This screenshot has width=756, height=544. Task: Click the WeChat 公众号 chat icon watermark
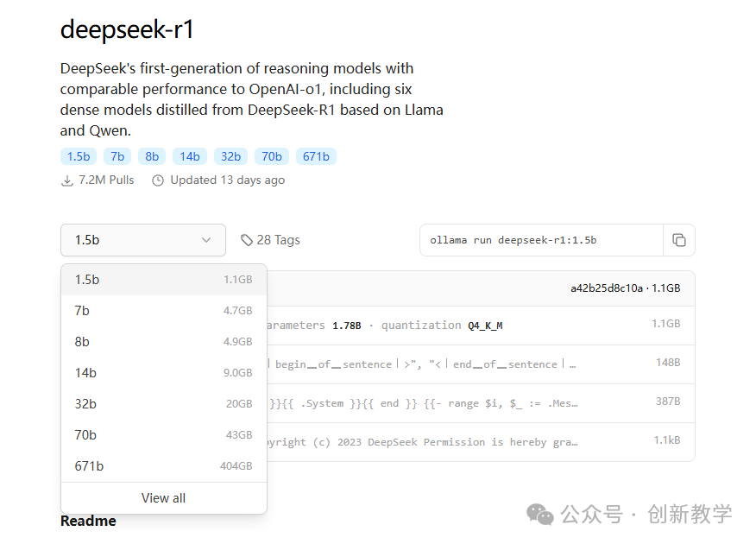540,515
